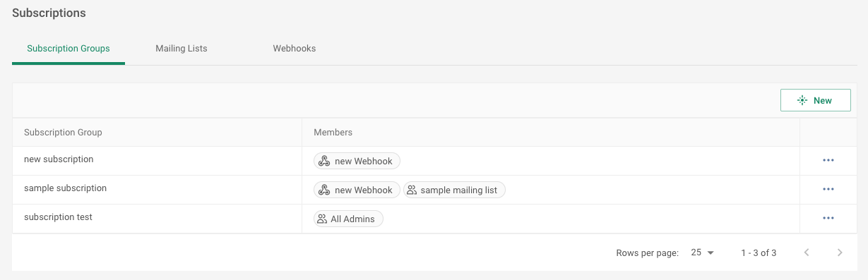This screenshot has width=868, height=280.
Task: Click the webhook icon in sample subscription row
Action: (x=324, y=190)
